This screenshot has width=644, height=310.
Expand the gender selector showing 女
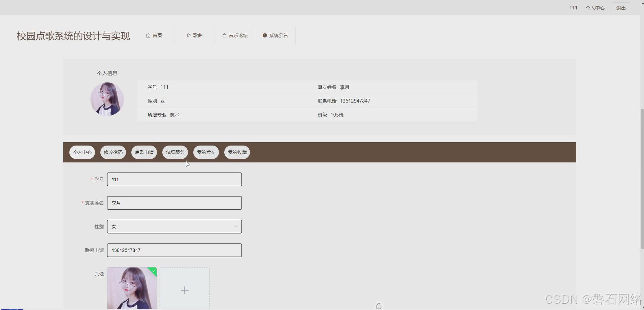click(174, 226)
